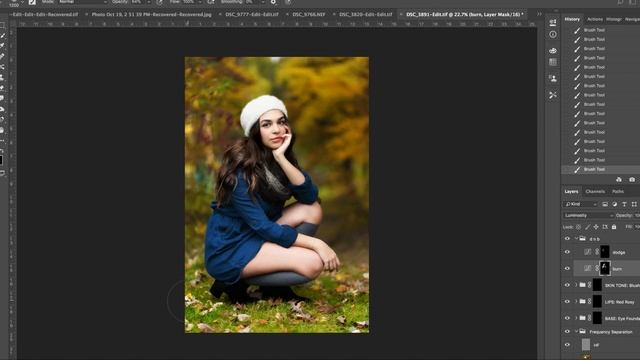Hide the d n b group

(567, 239)
